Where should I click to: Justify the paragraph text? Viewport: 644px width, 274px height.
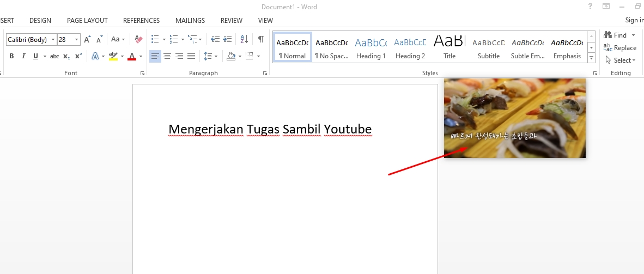click(191, 56)
